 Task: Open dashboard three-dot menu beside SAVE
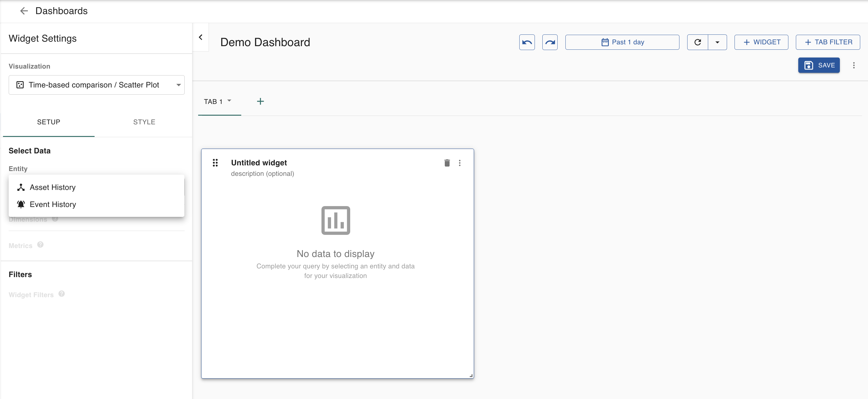[854, 65]
